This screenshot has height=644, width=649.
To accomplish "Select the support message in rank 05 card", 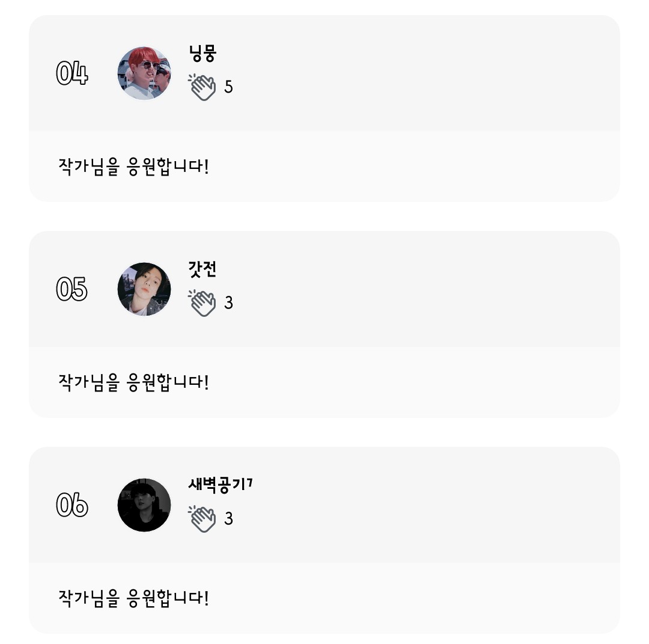I will click(133, 382).
